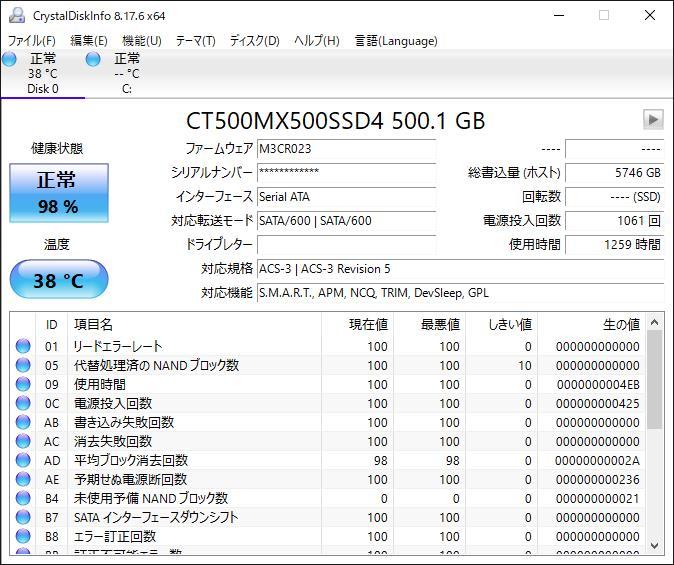This screenshot has height=565, width=674.
Task: Click the 1259 時間 power on hours value
Action: 615,245
